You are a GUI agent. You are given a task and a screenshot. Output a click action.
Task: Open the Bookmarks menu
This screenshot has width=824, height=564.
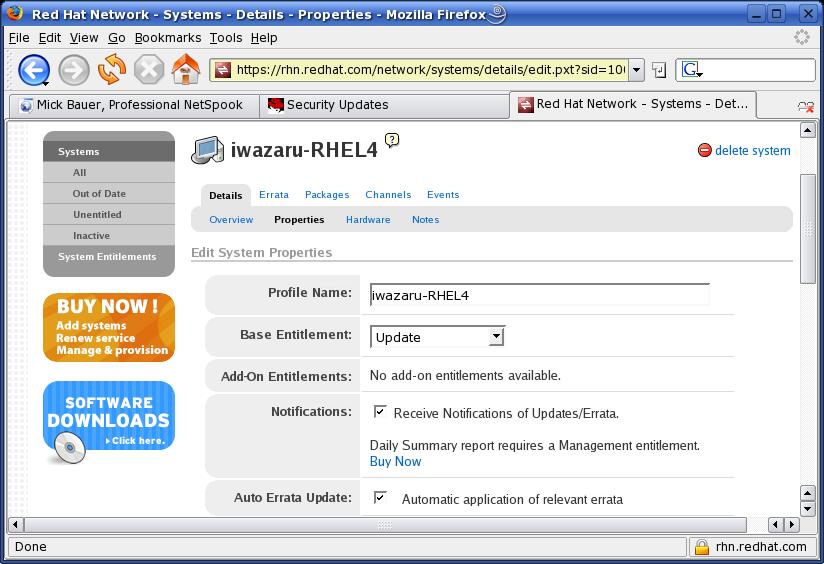click(x=168, y=37)
